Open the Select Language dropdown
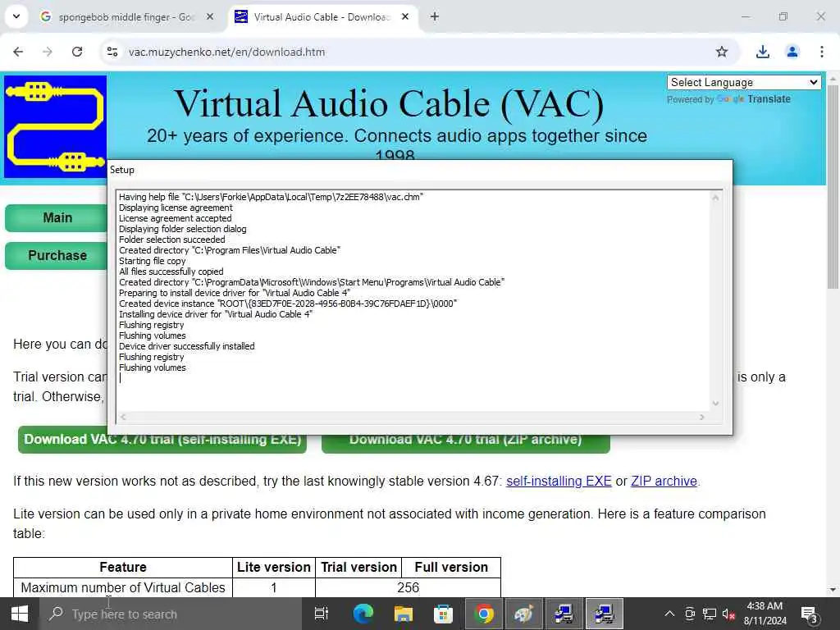The width and height of the screenshot is (840, 630). coord(744,83)
